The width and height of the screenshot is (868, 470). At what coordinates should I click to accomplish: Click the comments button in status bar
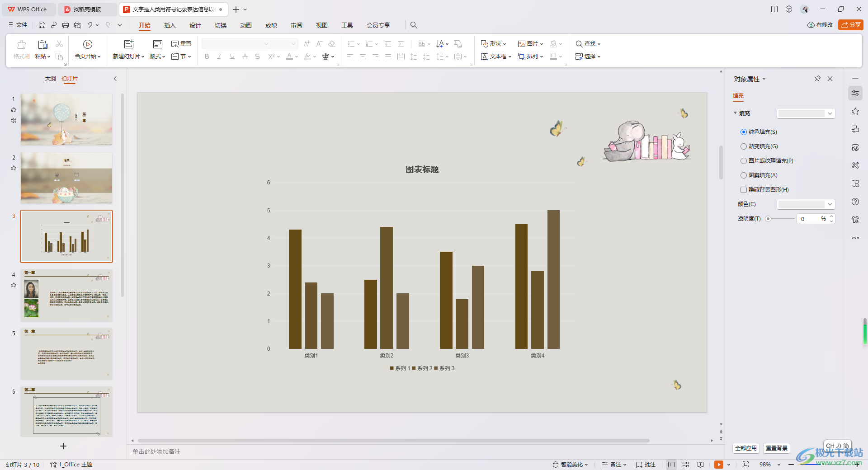[646, 465]
